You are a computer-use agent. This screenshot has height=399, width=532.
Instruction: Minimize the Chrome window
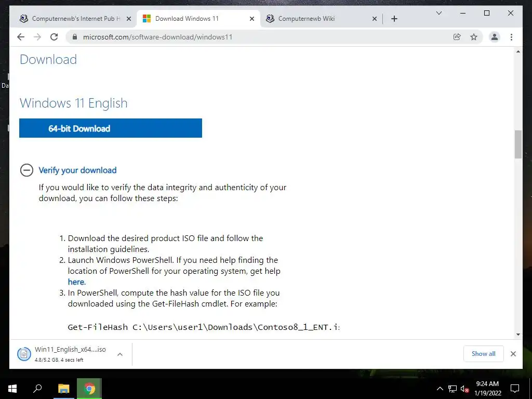point(463,13)
